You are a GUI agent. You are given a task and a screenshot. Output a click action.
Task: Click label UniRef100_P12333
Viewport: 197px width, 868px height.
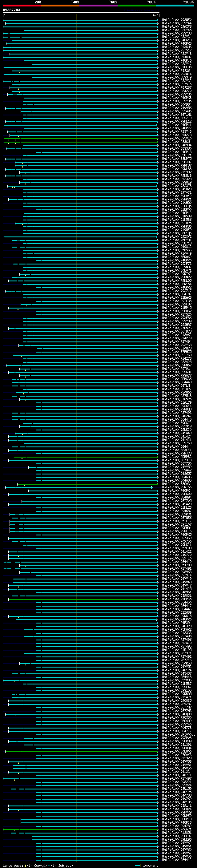point(176,633)
